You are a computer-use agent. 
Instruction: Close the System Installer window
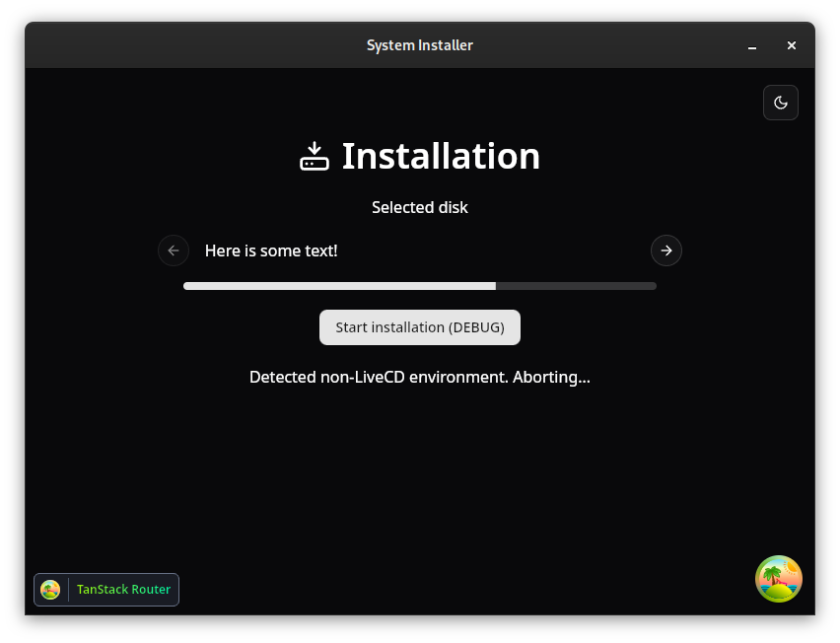click(792, 45)
